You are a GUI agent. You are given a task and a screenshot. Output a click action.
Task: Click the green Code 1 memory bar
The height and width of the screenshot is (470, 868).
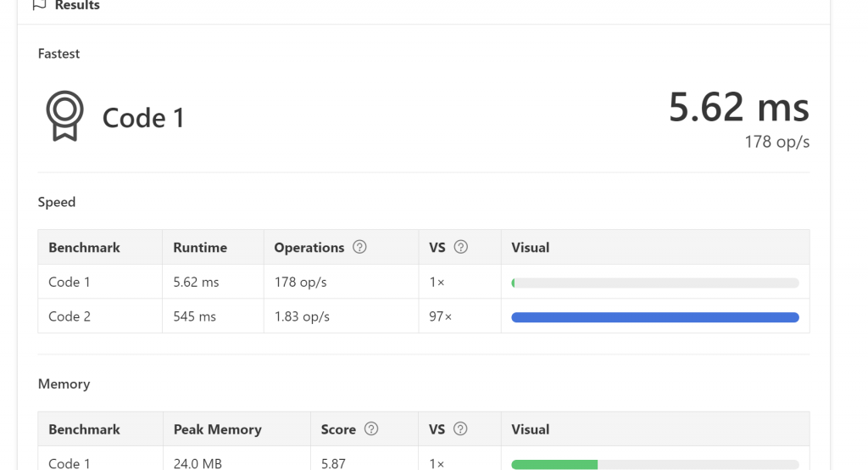click(x=554, y=464)
